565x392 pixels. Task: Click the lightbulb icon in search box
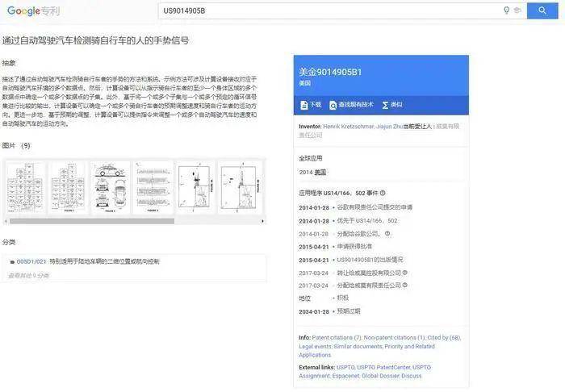click(506, 10)
